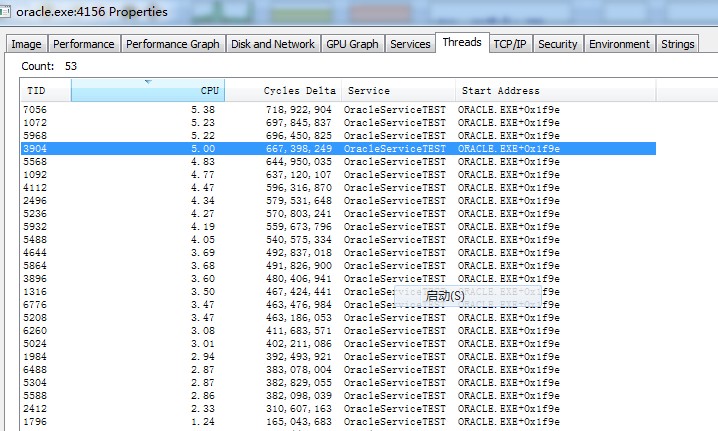Select thread row with TID 1984
This screenshot has width=718, height=431.
pyautogui.click(x=338, y=356)
